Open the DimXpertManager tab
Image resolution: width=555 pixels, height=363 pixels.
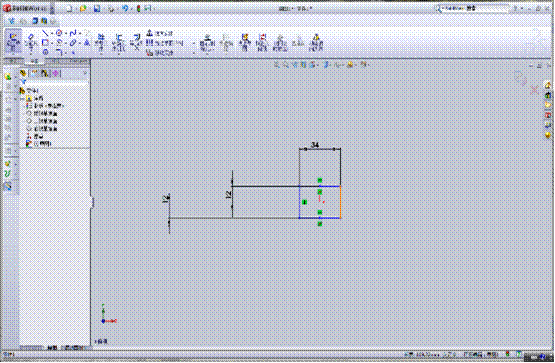[x=56, y=73]
